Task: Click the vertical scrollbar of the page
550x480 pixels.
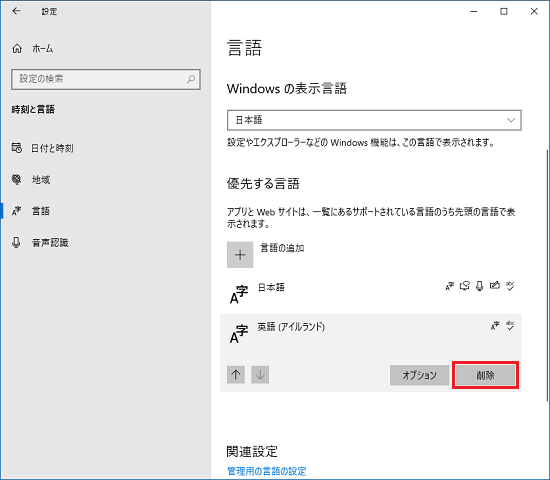Action: [547, 275]
